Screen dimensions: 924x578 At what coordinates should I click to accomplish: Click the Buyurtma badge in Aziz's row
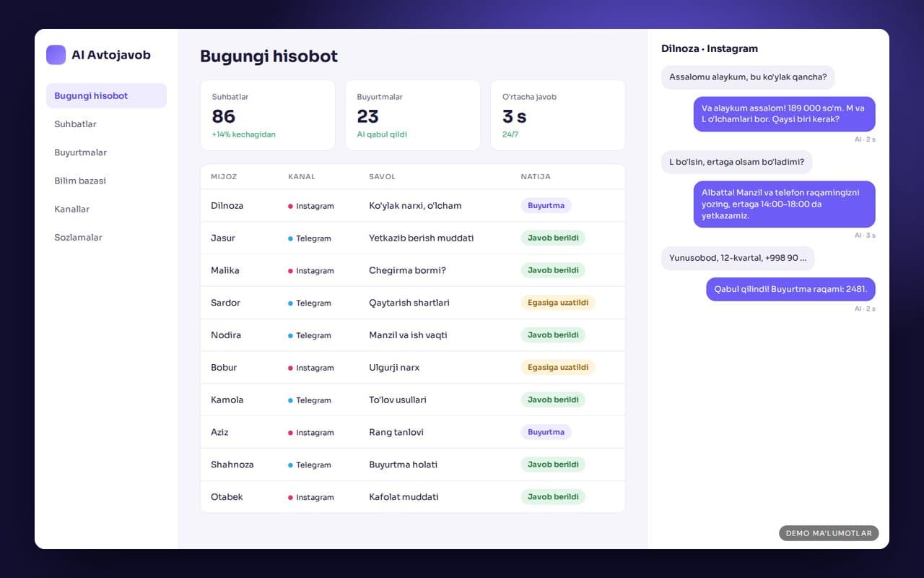(546, 432)
